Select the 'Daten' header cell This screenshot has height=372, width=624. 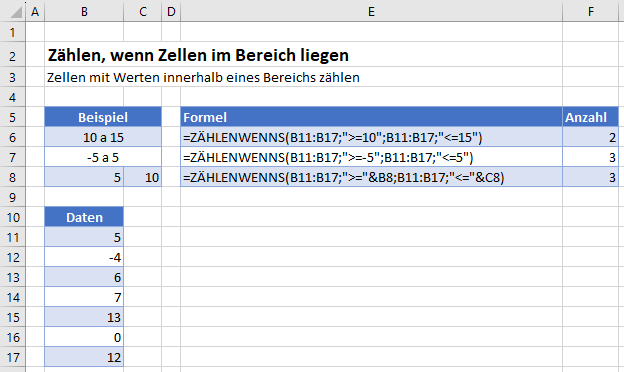pyautogui.click(x=84, y=217)
